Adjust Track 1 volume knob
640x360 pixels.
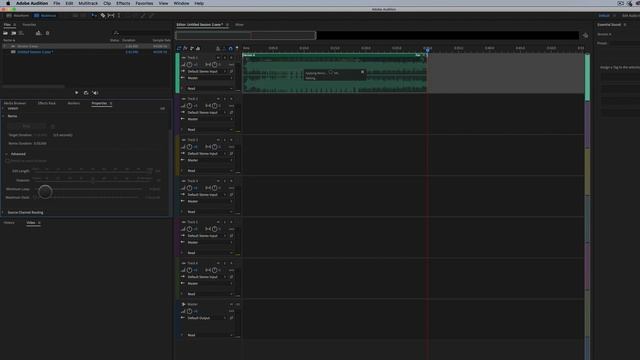pos(189,64)
